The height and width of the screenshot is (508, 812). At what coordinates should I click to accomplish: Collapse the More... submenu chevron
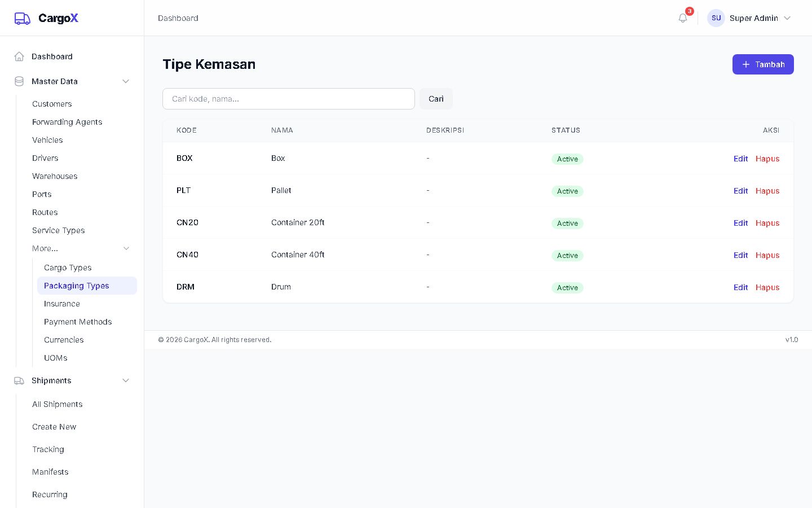(126, 248)
